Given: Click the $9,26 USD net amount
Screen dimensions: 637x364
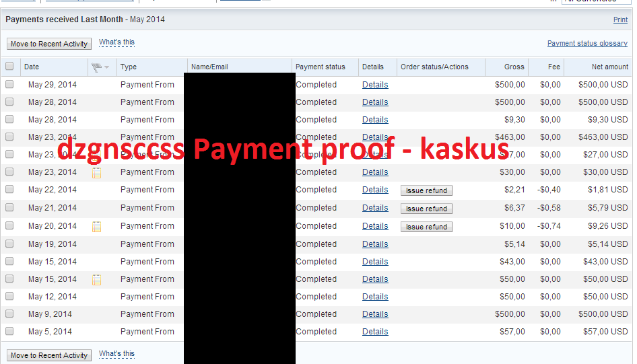Looking at the screenshot, I should coord(608,226).
